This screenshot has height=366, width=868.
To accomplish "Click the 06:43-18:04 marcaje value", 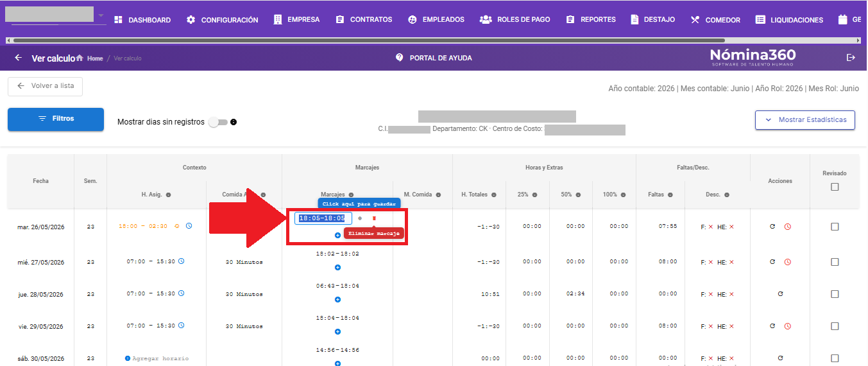I will coord(337,286).
